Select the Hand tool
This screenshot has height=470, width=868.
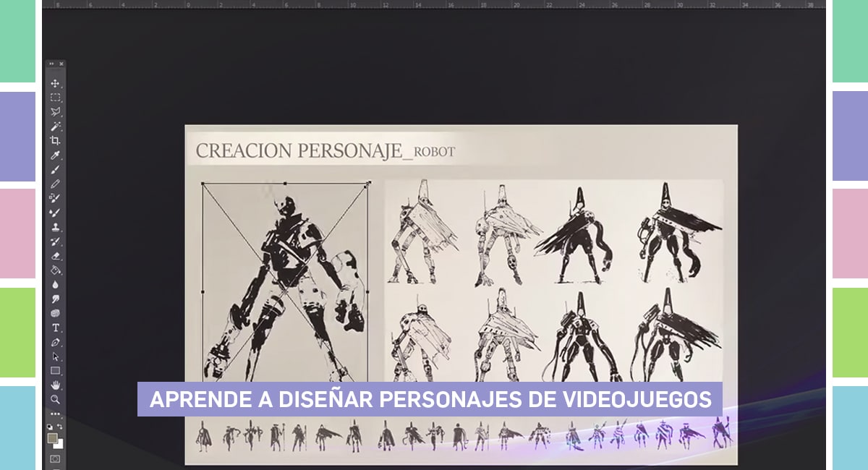click(x=55, y=385)
